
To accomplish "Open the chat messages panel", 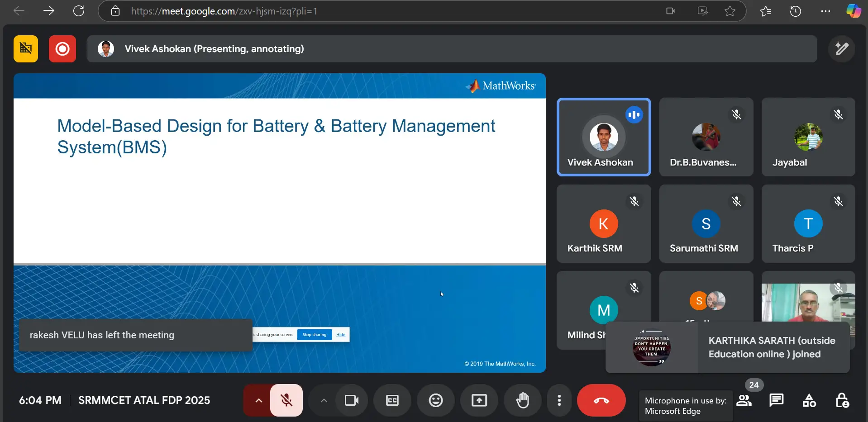I will point(777,400).
